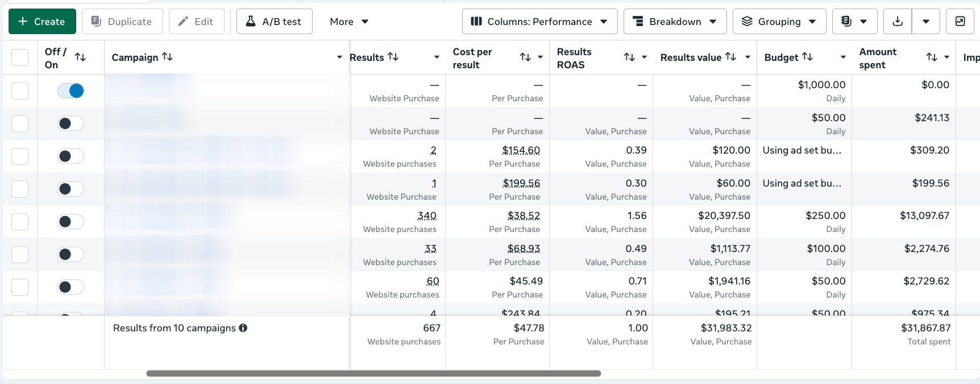The height and width of the screenshot is (384, 980).
Task: Open Cost per result header caret
Action: [x=540, y=57]
